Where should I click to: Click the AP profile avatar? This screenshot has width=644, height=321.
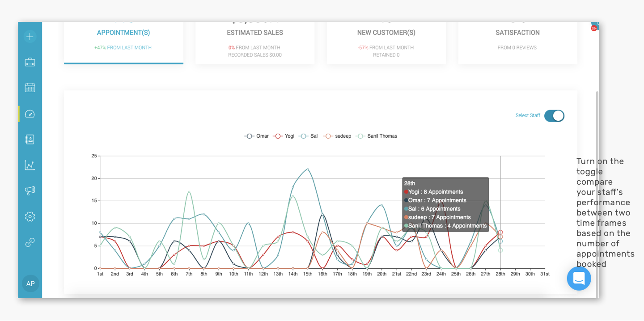pyautogui.click(x=30, y=283)
